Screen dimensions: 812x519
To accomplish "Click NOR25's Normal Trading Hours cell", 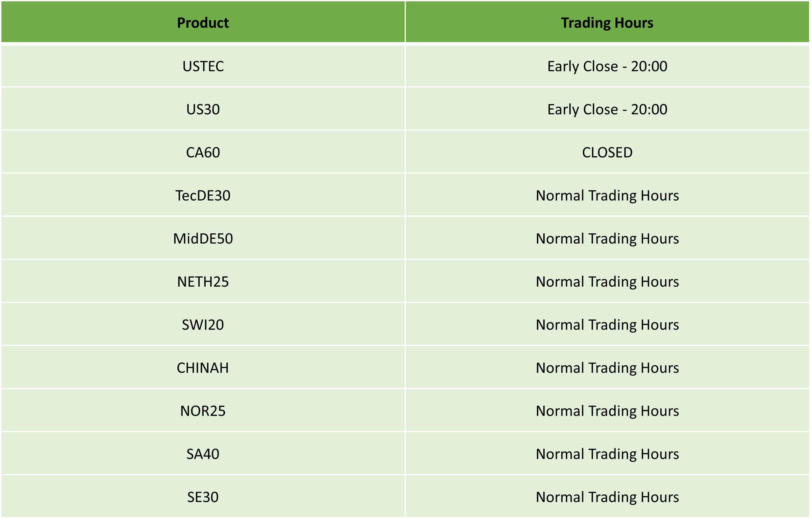I will [607, 411].
